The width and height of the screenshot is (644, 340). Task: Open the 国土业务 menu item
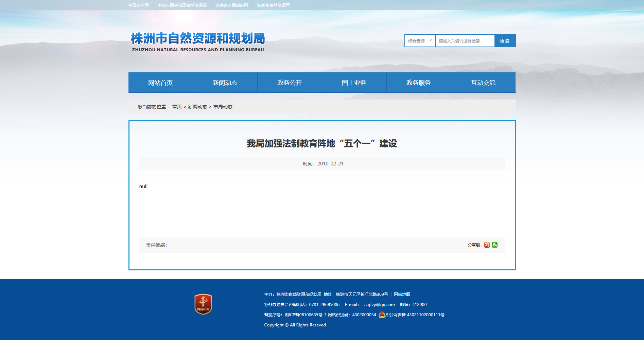pyautogui.click(x=354, y=83)
